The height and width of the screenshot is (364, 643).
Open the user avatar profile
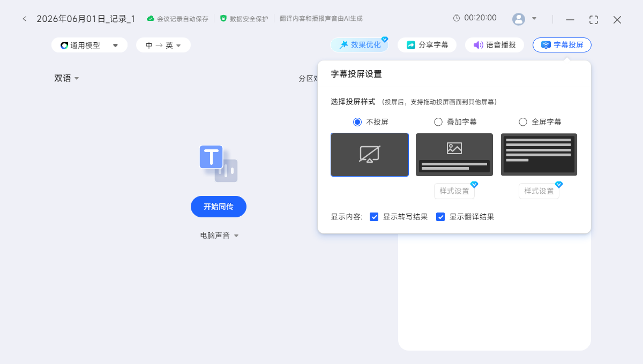point(519,19)
